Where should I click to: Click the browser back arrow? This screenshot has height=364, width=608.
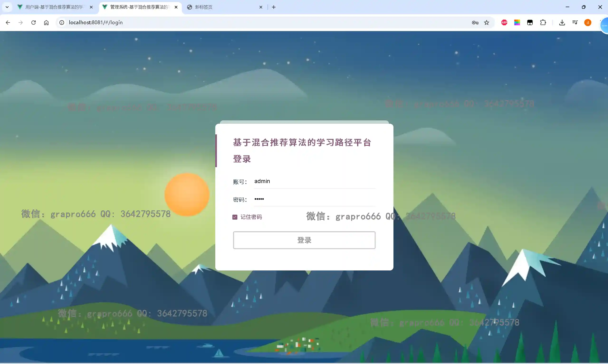coord(8,23)
